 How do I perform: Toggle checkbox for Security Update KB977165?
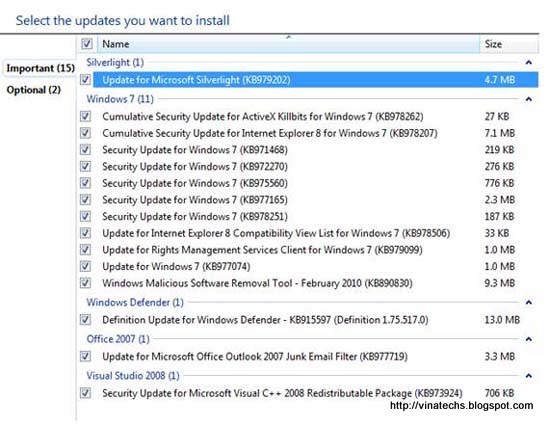pos(86,200)
